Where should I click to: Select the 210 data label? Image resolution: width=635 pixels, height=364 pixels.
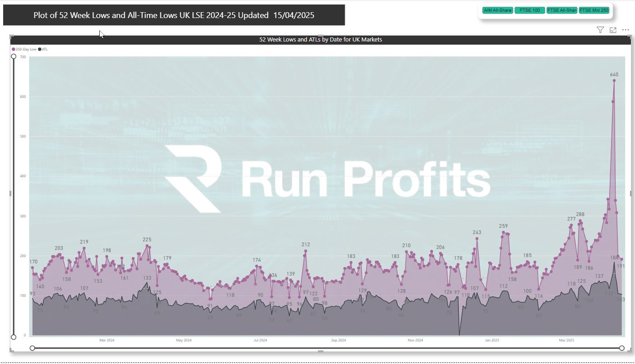(406, 246)
